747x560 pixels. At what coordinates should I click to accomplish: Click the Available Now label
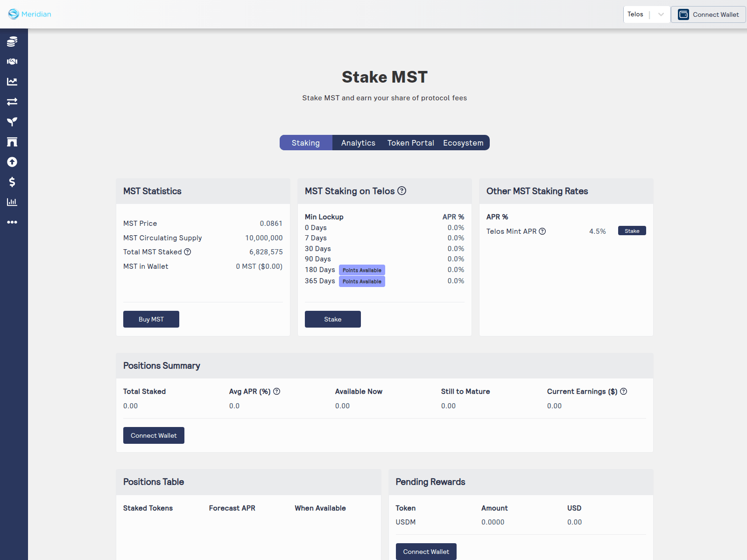click(359, 392)
